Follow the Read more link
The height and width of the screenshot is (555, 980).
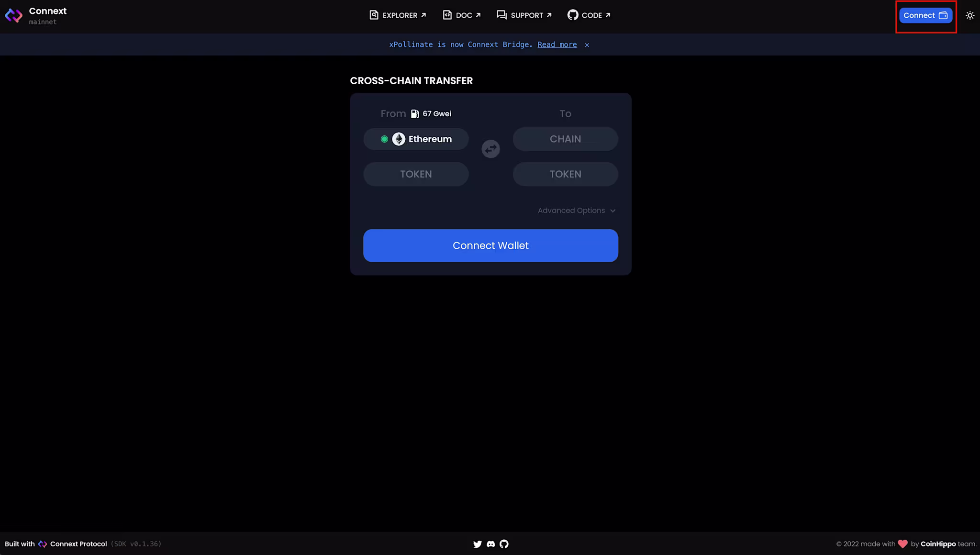pos(557,44)
